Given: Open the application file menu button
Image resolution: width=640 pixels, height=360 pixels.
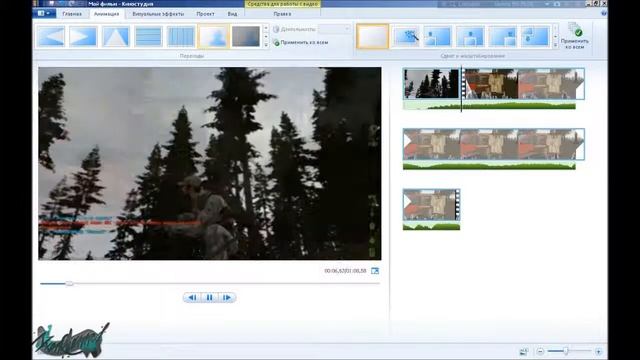Looking at the screenshot, I should tap(44, 13).
